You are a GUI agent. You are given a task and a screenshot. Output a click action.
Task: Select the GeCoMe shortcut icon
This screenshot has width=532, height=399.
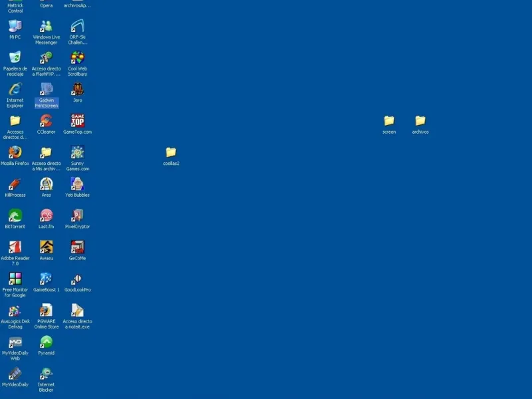77,247
